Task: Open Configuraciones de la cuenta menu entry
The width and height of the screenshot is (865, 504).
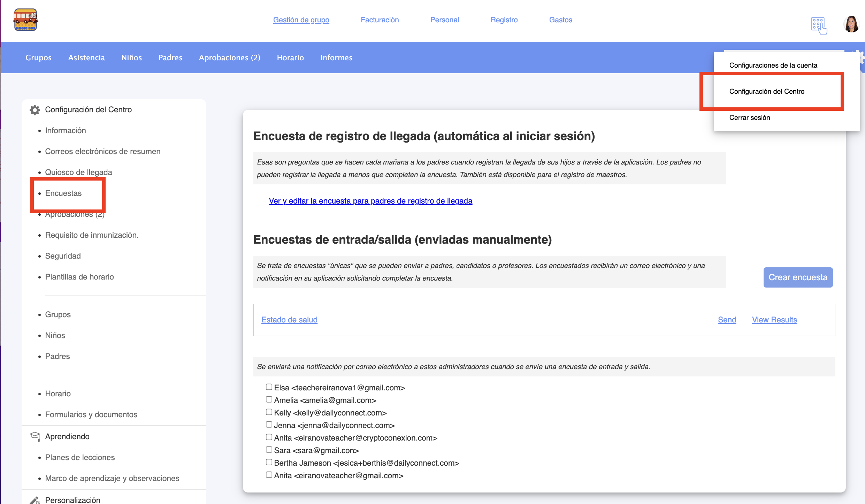Action: 773,65
